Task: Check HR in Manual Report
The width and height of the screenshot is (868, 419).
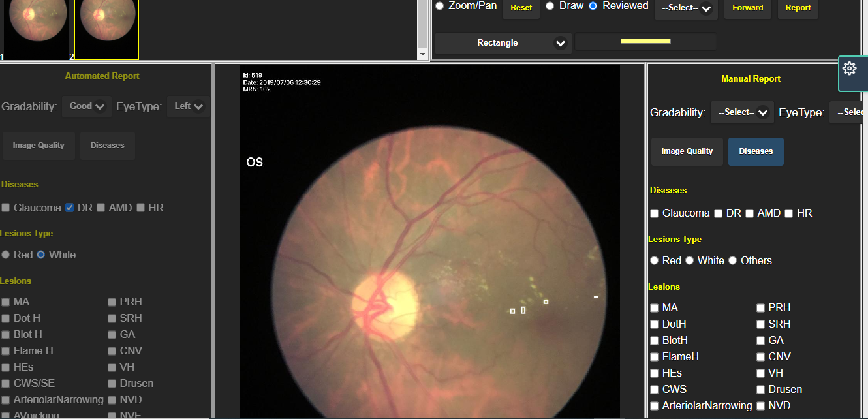Action: (x=789, y=213)
